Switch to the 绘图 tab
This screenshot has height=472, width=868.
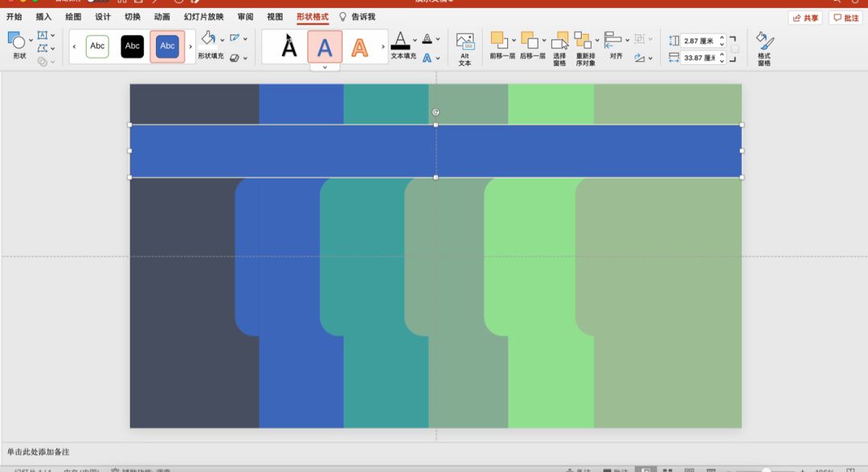pos(73,17)
